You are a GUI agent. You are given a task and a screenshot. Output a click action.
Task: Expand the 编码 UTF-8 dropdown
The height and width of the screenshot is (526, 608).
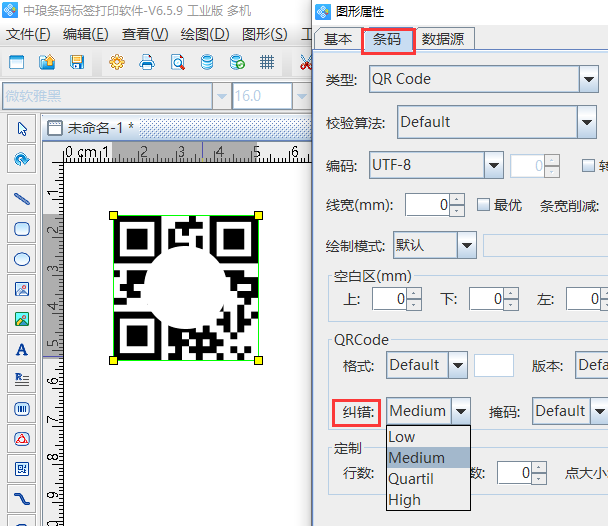(492, 164)
